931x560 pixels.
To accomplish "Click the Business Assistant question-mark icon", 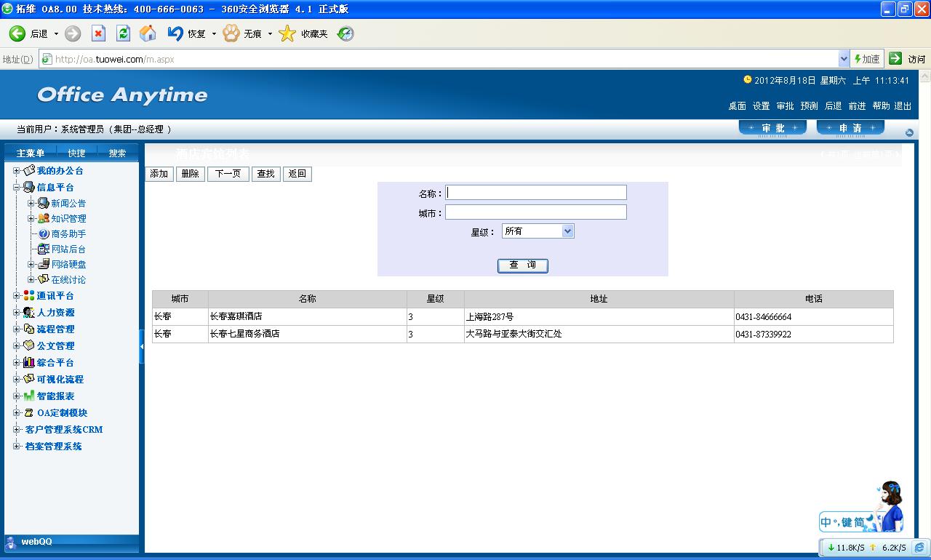I will pos(44,233).
